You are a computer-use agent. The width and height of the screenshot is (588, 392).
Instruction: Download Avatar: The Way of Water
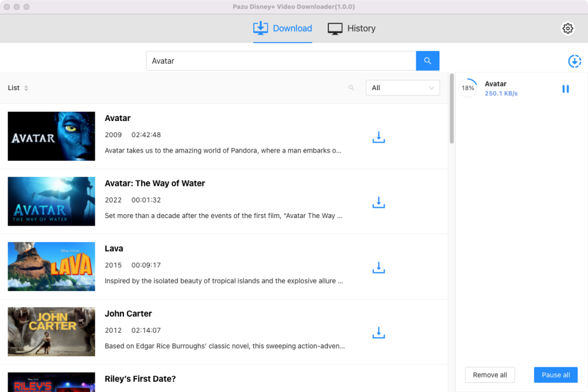(379, 203)
